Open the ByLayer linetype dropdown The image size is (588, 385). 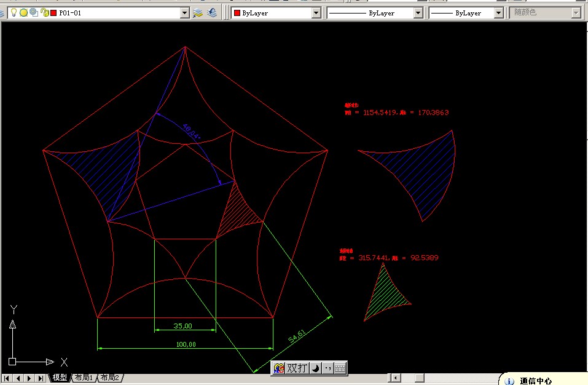point(418,13)
